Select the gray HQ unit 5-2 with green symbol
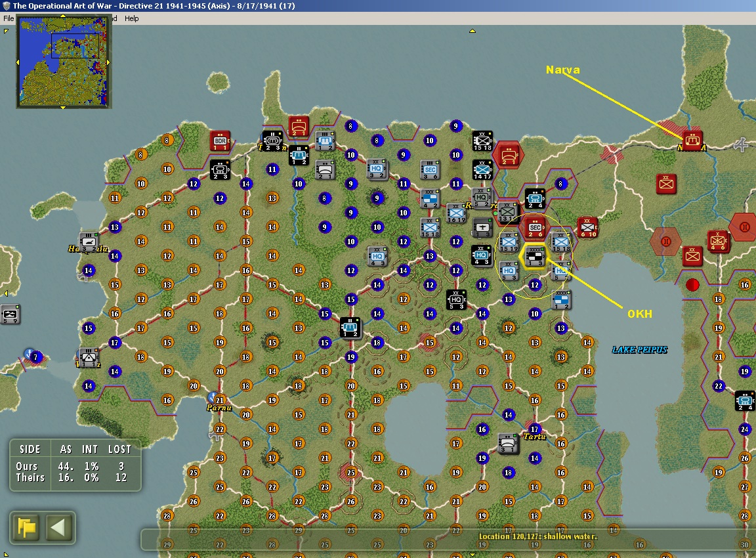Viewport: 756px width, 558px height. point(481,198)
